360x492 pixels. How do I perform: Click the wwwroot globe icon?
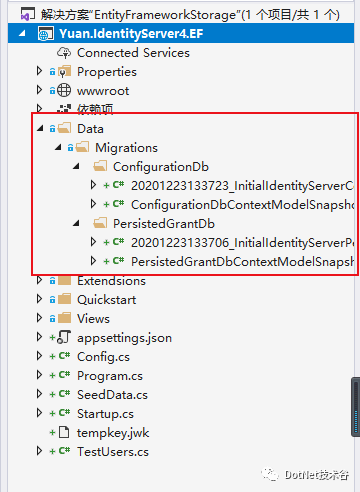click(64, 90)
